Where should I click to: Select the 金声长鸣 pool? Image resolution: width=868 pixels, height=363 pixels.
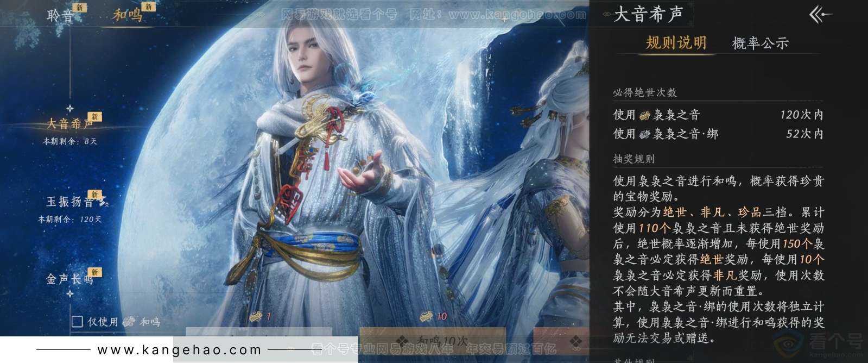click(69, 279)
